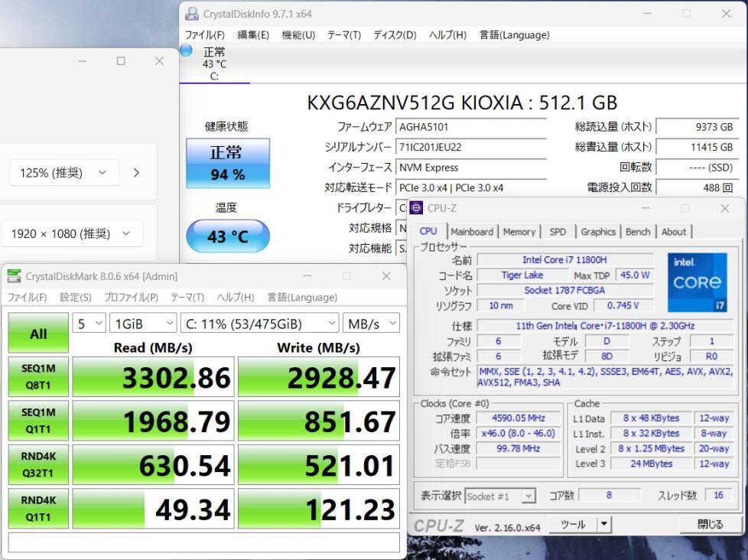The height and width of the screenshot is (560, 748).
Task: Switch to the Memory tab in CPU-Z
Action: tap(519, 231)
